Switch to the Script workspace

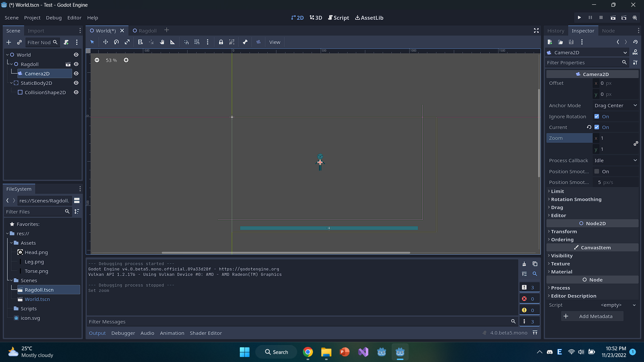point(338,18)
